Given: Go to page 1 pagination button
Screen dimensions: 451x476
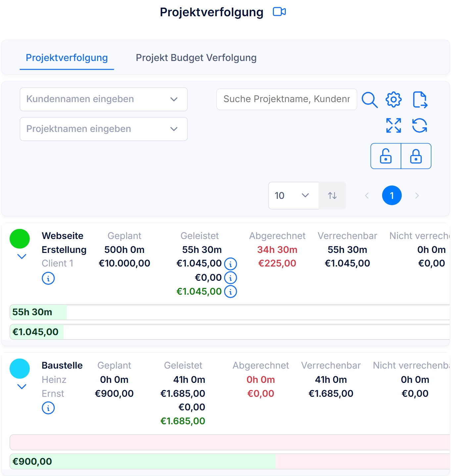Looking at the screenshot, I should click(x=392, y=196).
